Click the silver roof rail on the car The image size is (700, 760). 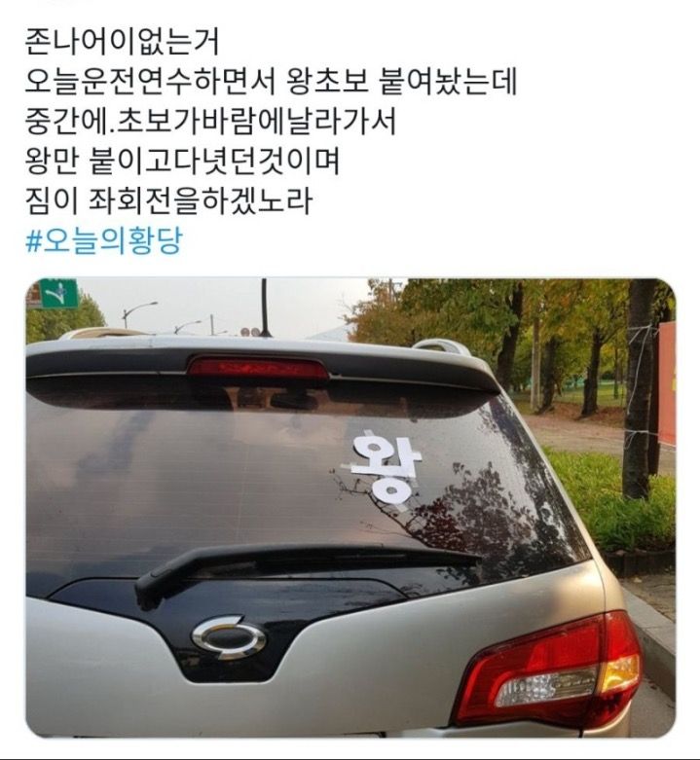(441, 345)
